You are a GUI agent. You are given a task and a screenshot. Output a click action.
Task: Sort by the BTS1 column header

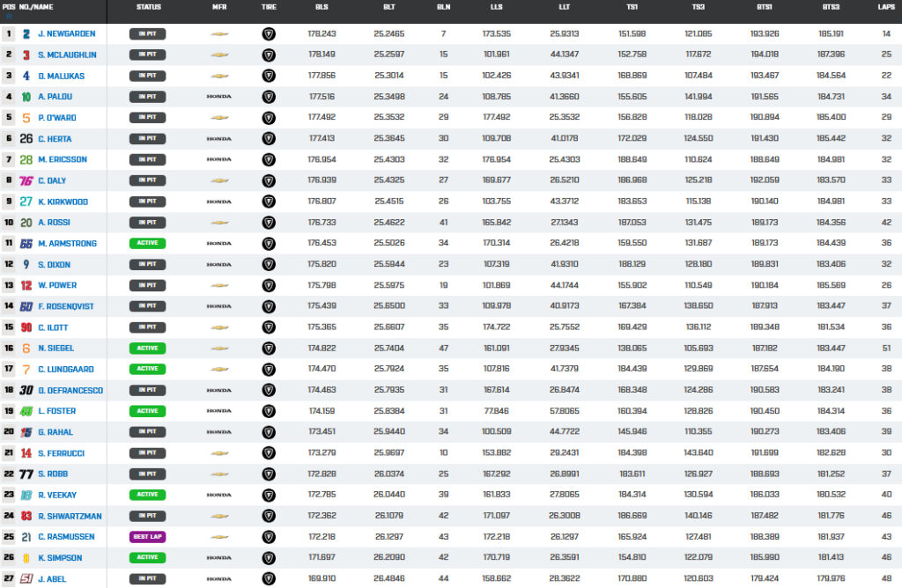765,7
